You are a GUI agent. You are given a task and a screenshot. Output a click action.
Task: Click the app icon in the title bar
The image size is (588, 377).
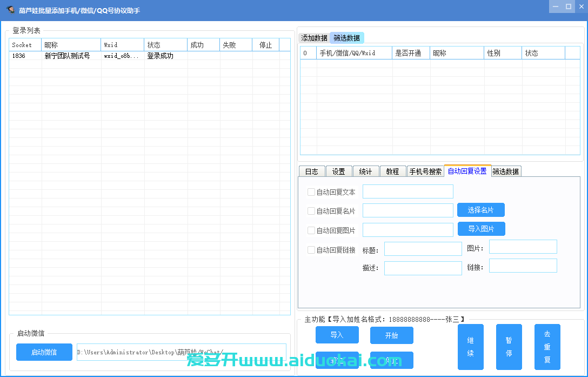point(10,10)
